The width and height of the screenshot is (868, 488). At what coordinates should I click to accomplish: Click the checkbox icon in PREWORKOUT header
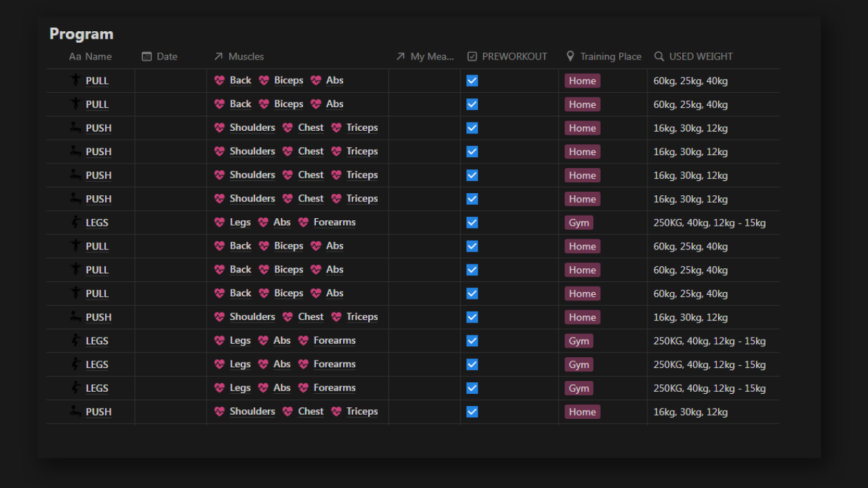tap(472, 56)
